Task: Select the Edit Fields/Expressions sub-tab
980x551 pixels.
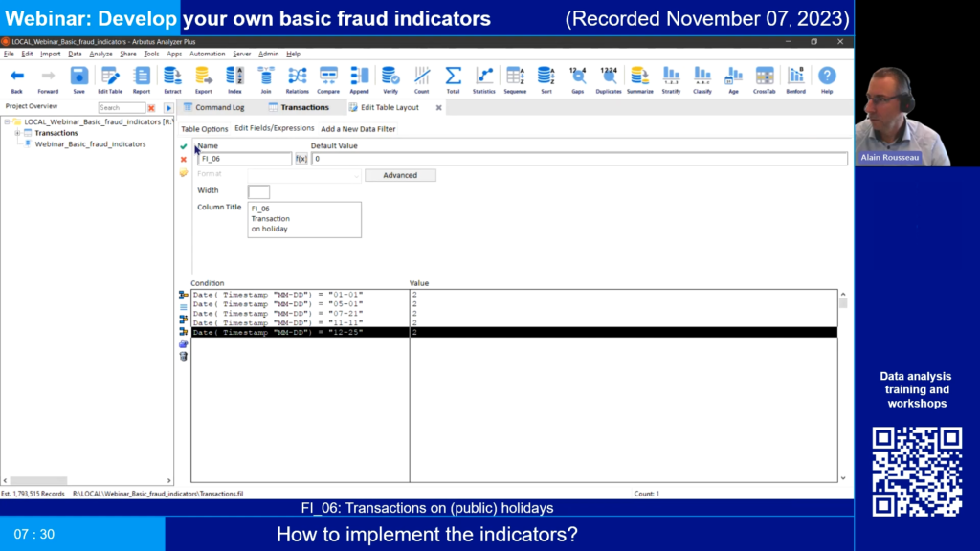Action: coord(275,128)
